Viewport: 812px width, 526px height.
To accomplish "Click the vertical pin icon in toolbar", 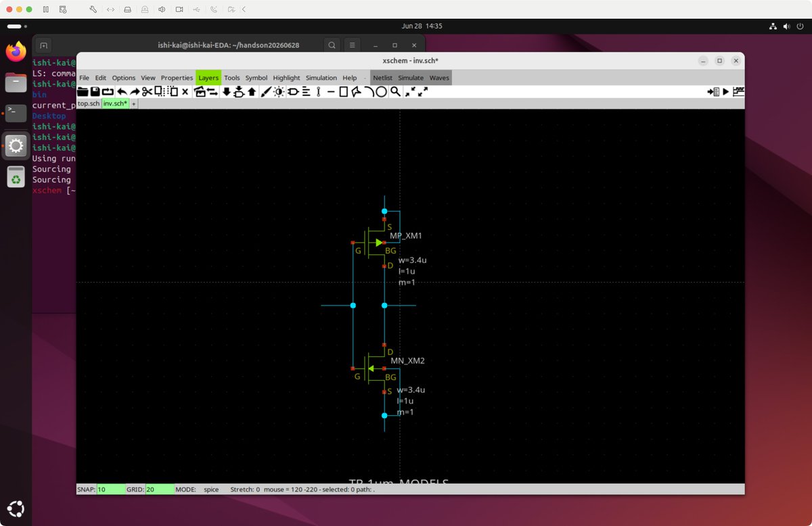I will pos(318,91).
